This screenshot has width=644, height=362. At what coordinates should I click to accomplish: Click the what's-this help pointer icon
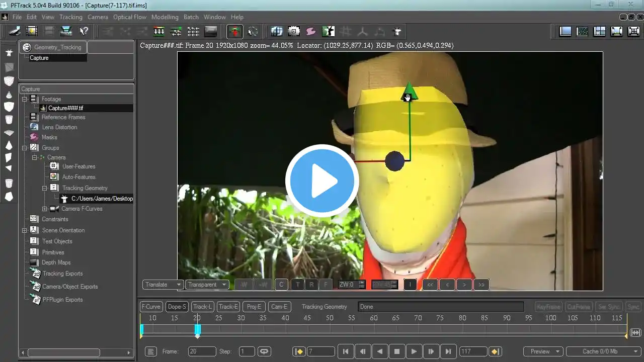[x=84, y=31]
